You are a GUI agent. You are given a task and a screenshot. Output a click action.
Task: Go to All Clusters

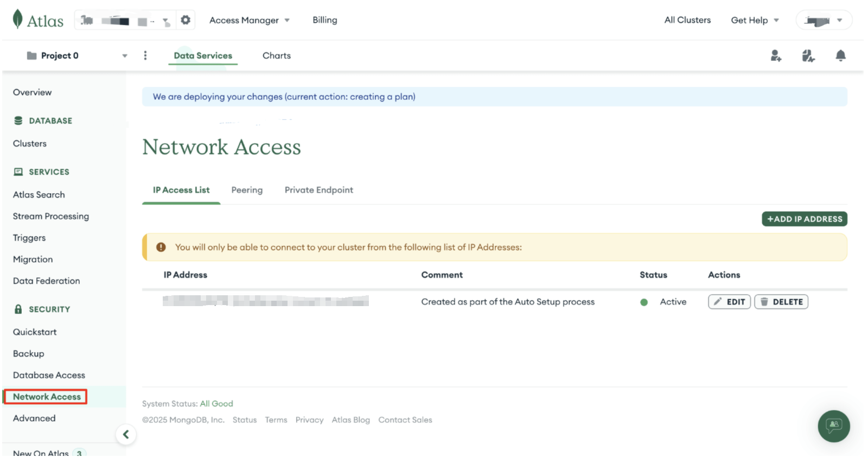(687, 20)
